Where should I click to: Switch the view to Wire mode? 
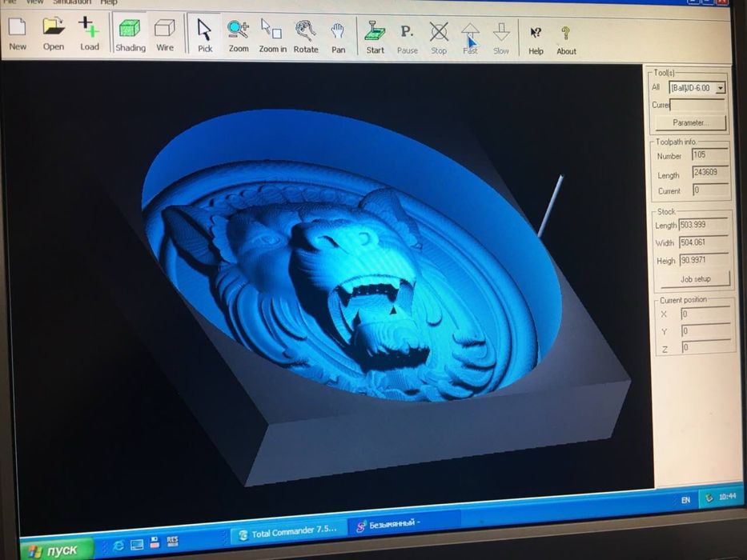pos(165,34)
